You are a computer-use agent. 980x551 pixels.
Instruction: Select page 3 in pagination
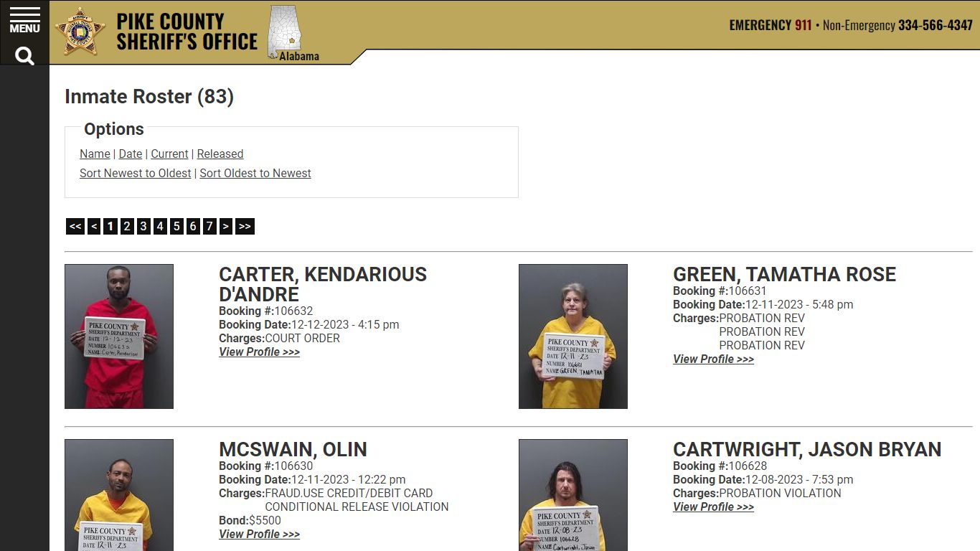pos(143,227)
